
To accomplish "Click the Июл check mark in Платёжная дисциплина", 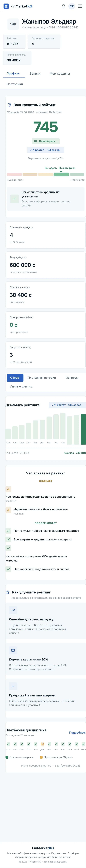I will click(x=8, y=744).
